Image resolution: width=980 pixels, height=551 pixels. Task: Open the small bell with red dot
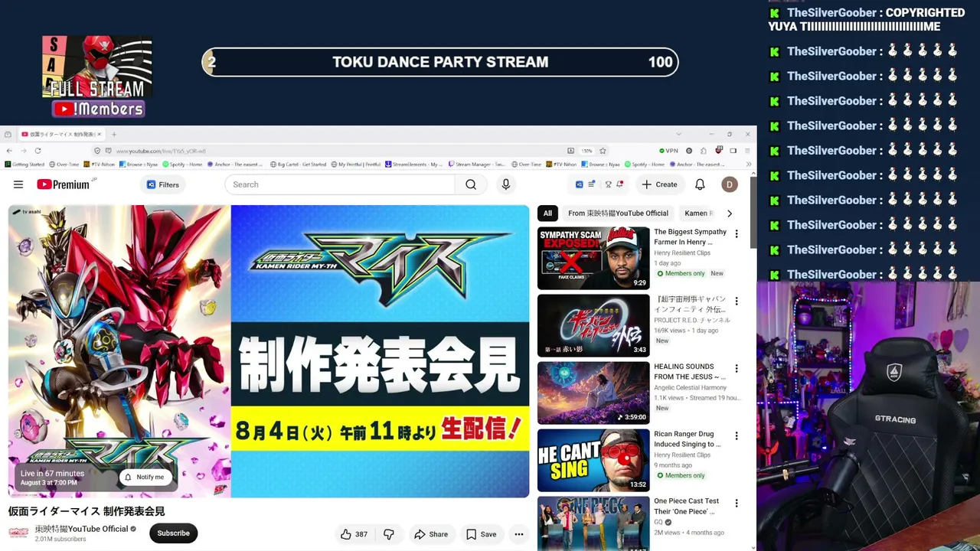pos(620,184)
